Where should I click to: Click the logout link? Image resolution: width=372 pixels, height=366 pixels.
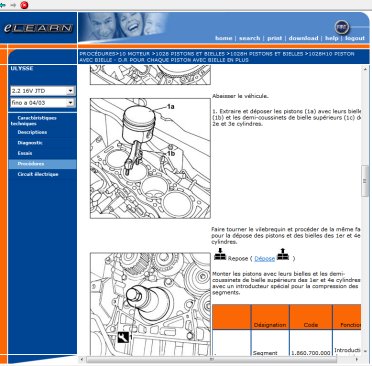(x=355, y=38)
